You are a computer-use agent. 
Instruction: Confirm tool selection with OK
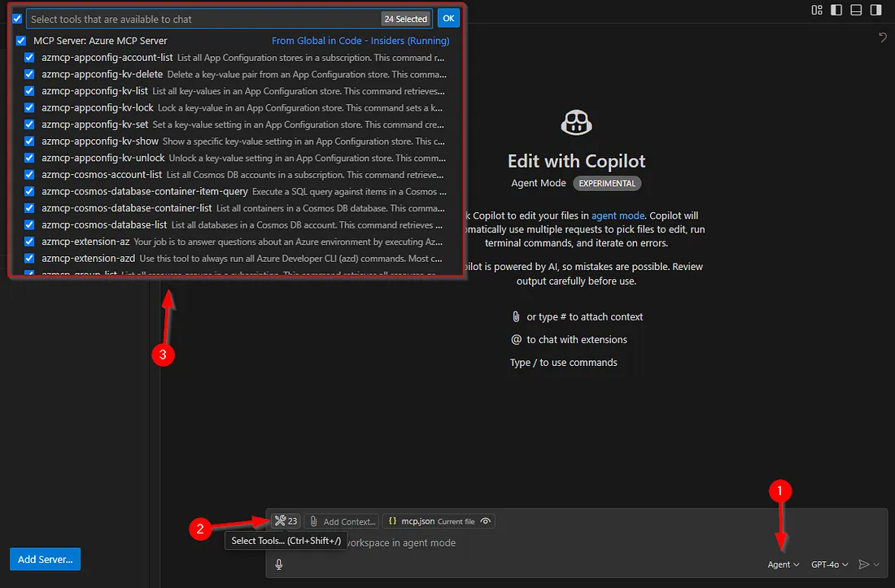click(448, 18)
